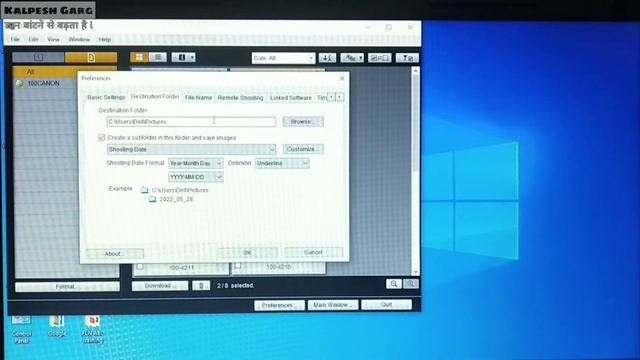This screenshot has width=640, height=360.
Task: Open the Edit menu
Action: 33,40
